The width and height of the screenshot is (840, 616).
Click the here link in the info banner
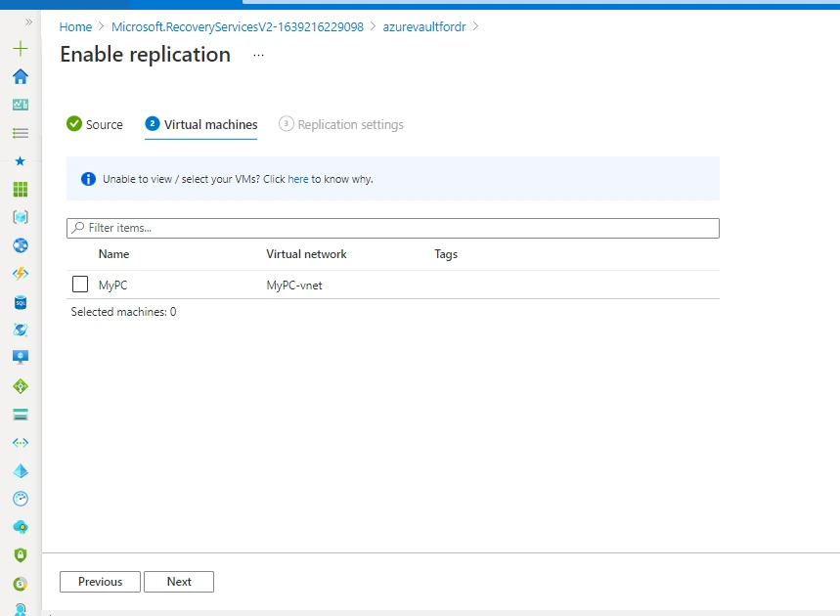click(x=297, y=179)
